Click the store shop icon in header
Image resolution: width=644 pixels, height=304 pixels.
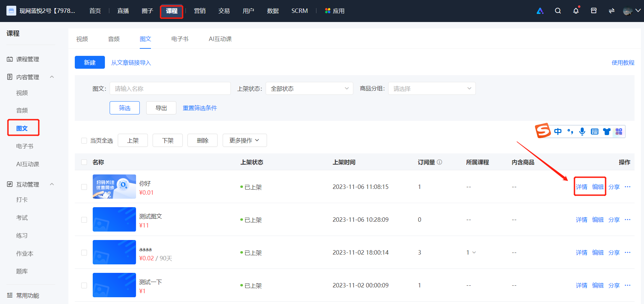coord(594,11)
